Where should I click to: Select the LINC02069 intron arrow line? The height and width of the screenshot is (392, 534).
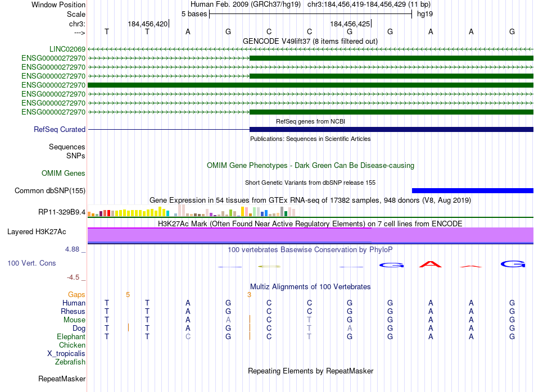click(310, 49)
